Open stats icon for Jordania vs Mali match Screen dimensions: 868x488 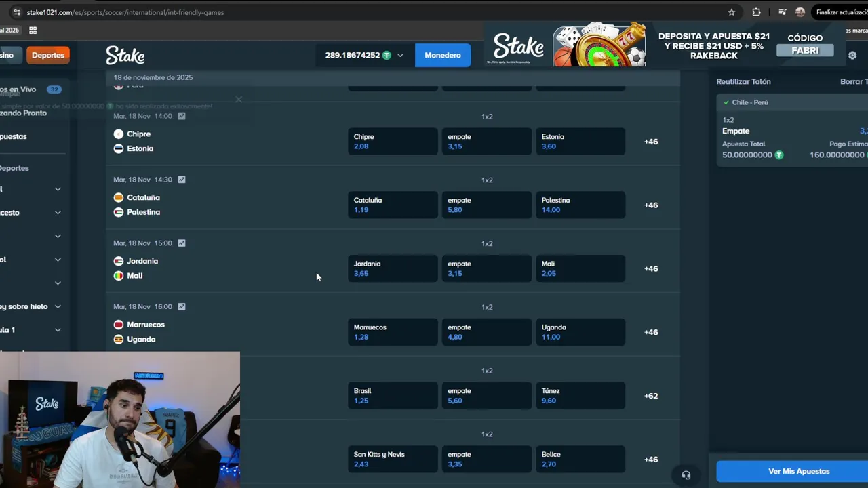coord(182,243)
